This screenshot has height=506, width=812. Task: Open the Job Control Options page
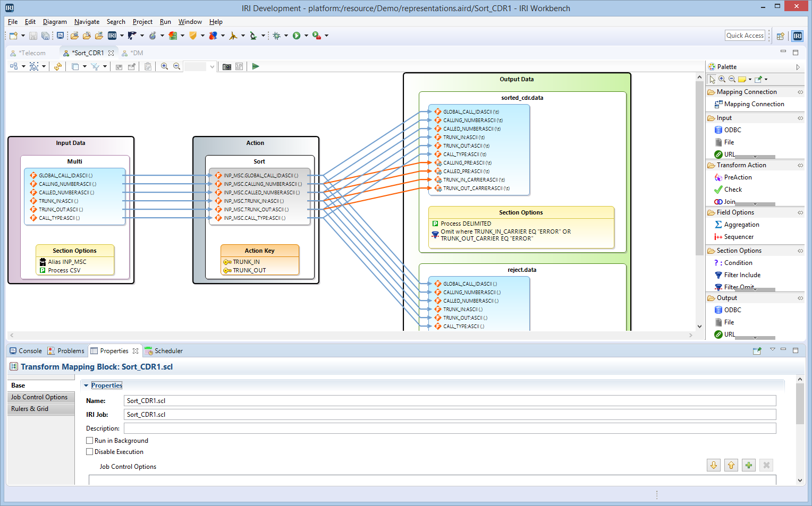(x=39, y=397)
